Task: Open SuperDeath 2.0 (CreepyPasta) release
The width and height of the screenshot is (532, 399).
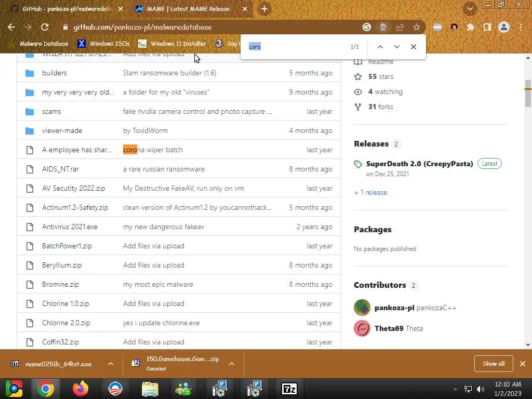Action: pyautogui.click(x=420, y=164)
